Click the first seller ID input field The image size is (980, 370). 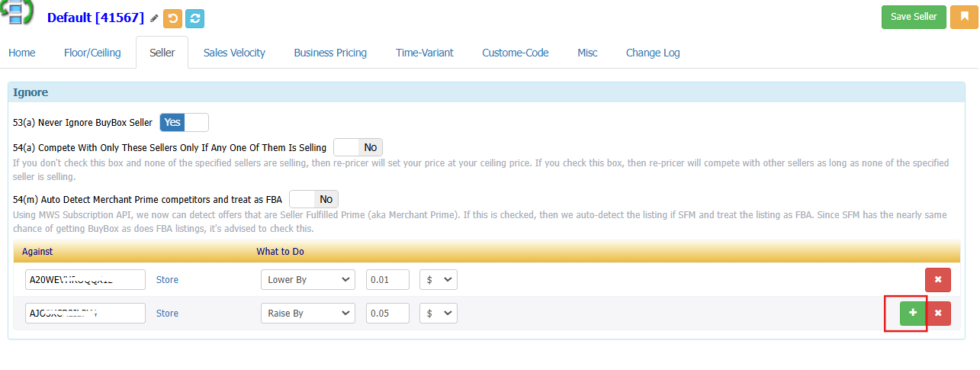tap(85, 280)
